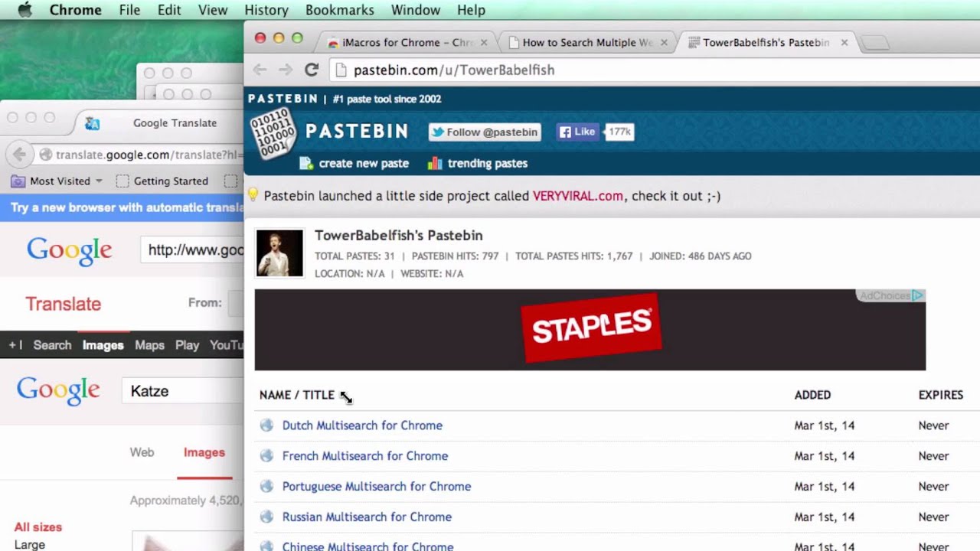The height and width of the screenshot is (551, 980).
Task: Click globe icon beside Portuguese Multisearch
Action: click(x=266, y=487)
